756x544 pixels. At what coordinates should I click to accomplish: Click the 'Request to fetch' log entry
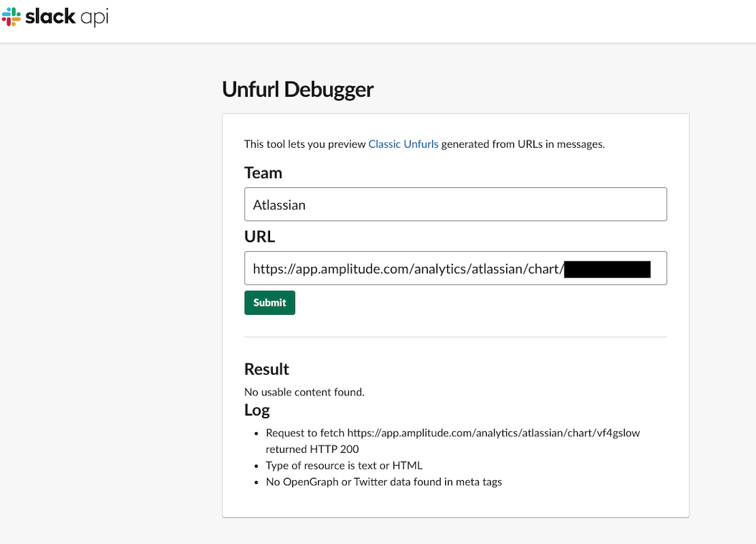tap(453, 441)
